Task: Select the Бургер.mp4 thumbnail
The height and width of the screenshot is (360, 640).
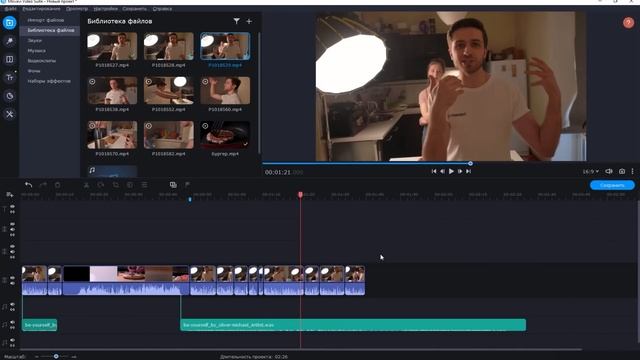Action: pyautogui.click(x=225, y=135)
